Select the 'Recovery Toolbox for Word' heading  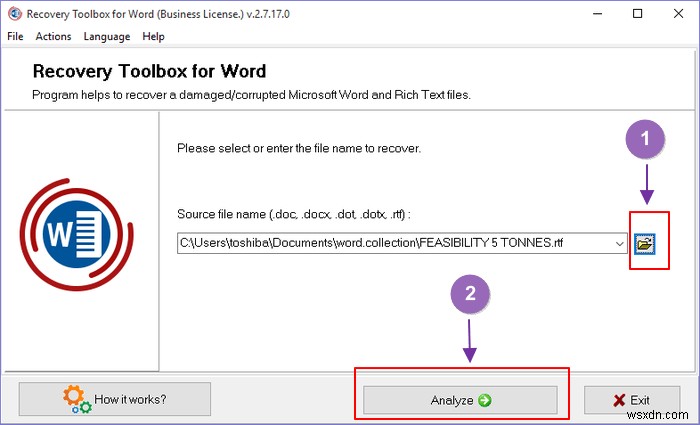pyautogui.click(x=149, y=71)
